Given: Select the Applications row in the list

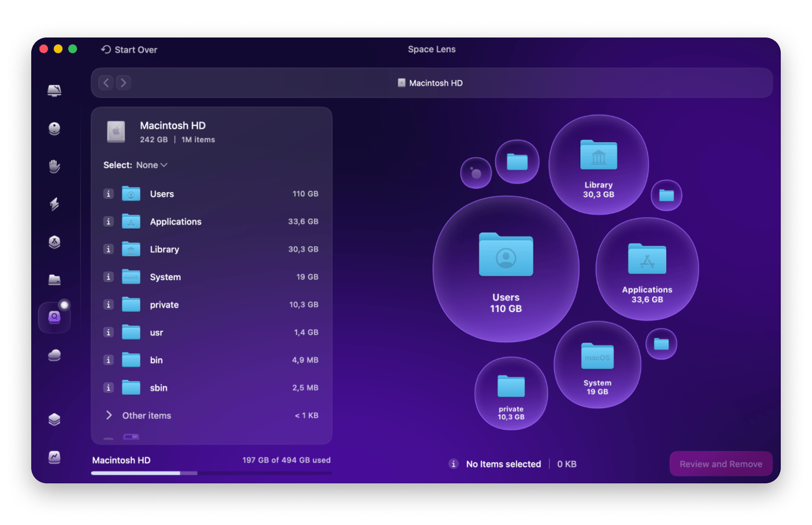Looking at the screenshot, I should click(211, 221).
